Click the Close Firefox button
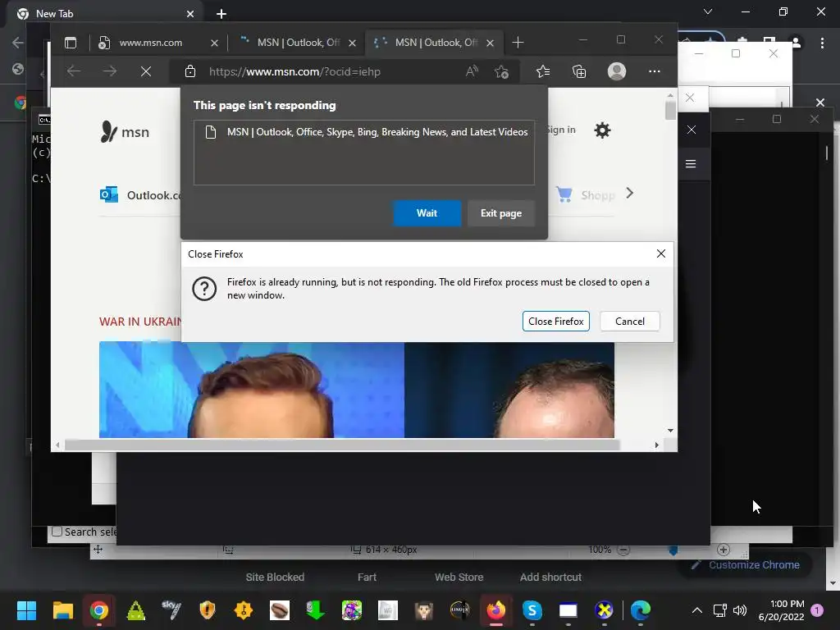The height and width of the screenshot is (630, 840). (x=555, y=322)
